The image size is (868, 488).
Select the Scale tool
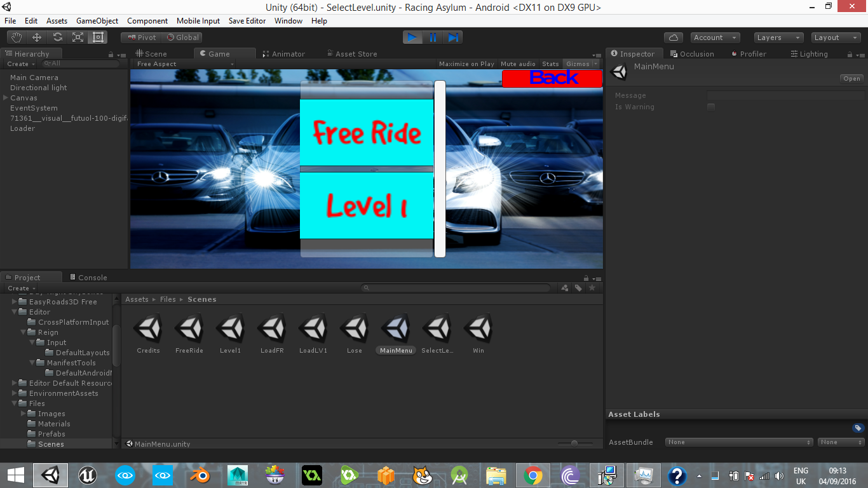pos(78,37)
